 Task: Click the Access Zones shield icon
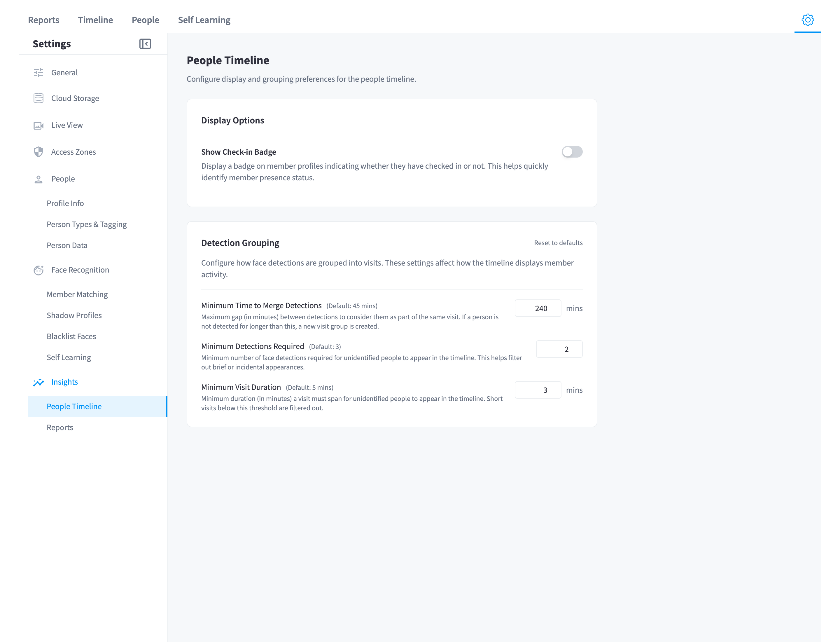[38, 152]
